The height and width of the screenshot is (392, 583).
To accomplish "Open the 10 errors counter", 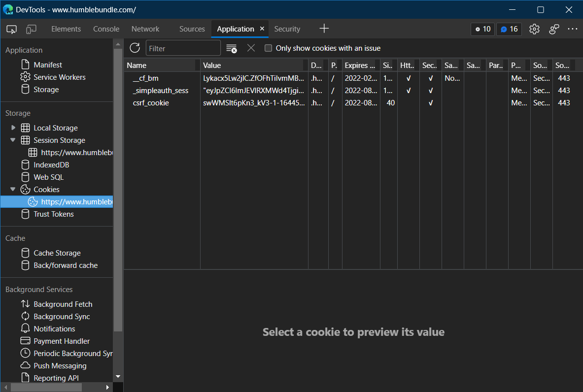I will (482, 29).
